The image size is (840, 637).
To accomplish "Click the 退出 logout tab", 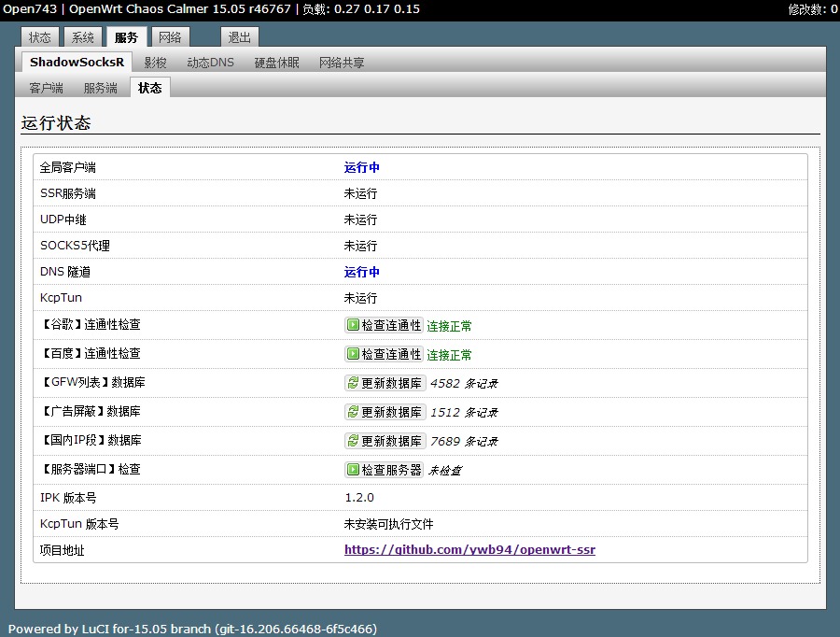I will pyautogui.click(x=239, y=37).
